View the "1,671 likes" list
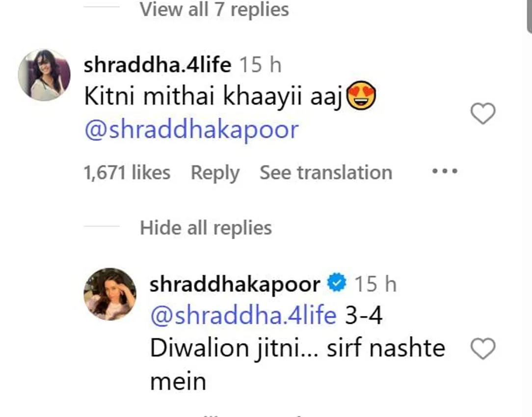Viewport: 532px width, 417px height. pyautogui.click(x=127, y=172)
